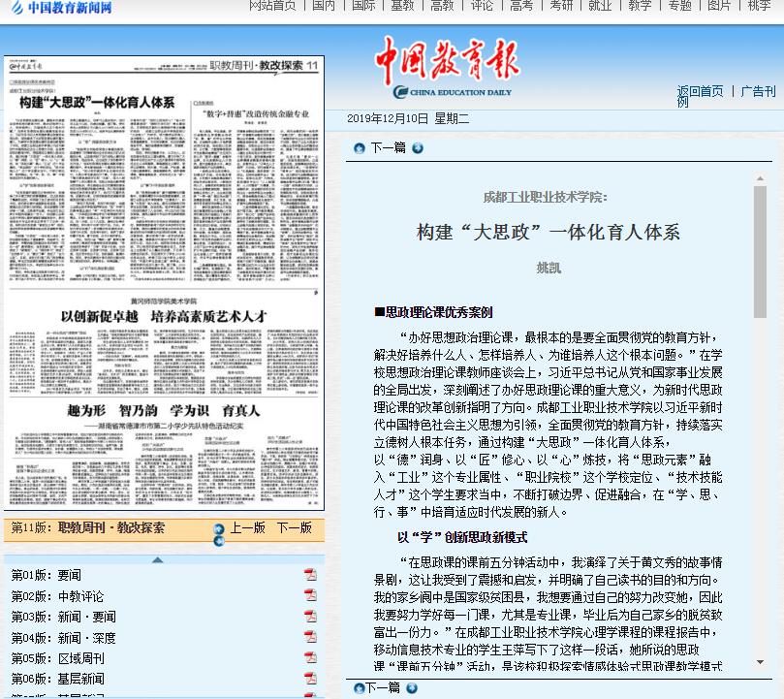Open the 图片 navigation item
This screenshot has height=699, width=784.
click(x=719, y=6)
